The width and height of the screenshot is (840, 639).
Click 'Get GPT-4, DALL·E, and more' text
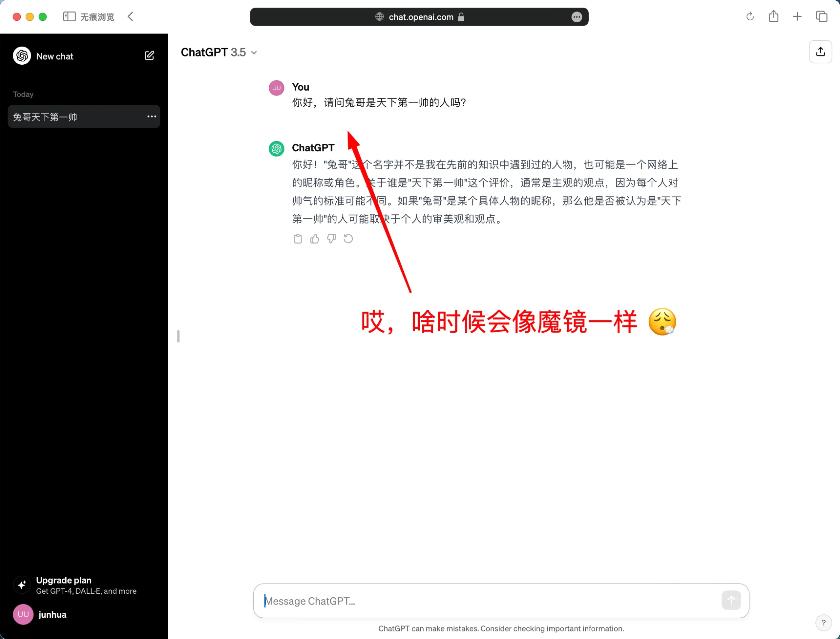click(86, 591)
